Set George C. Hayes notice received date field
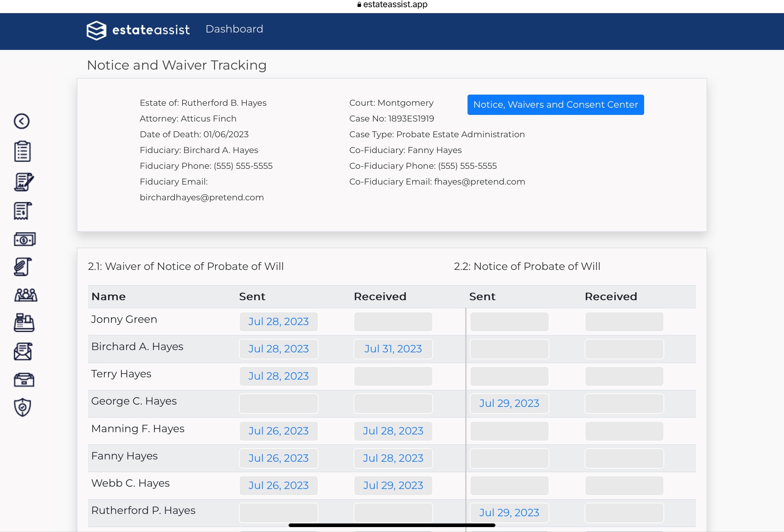 point(624,404)
